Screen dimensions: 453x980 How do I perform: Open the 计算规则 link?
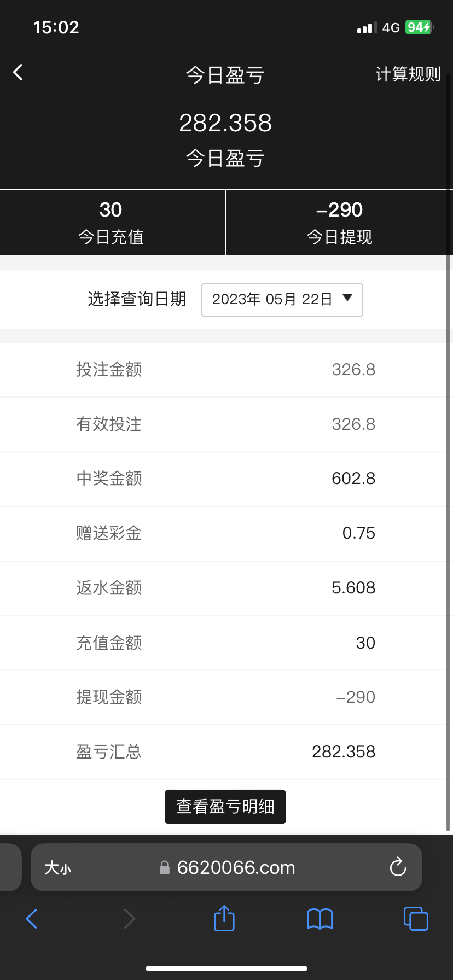point(408,74)
